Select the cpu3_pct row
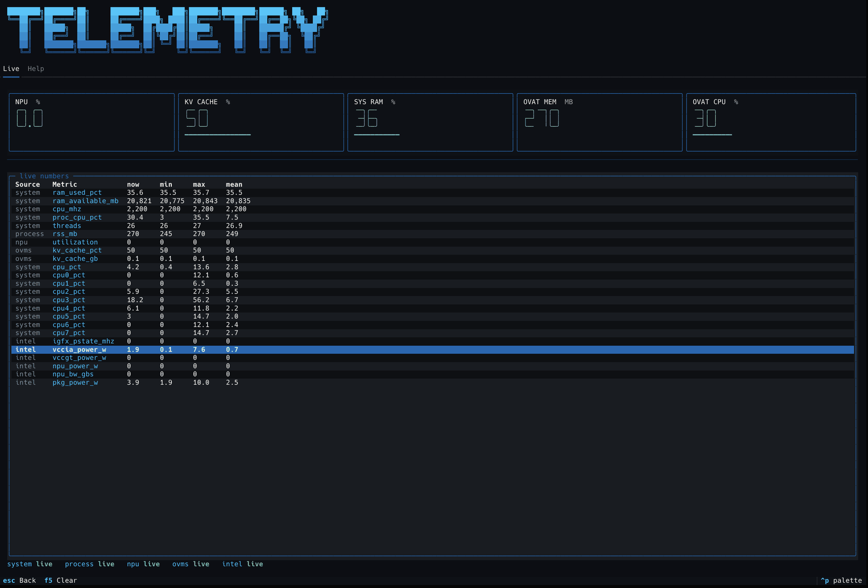Viewport: 868px width, 588px height. pyautogui.click(x=432, y=300)
